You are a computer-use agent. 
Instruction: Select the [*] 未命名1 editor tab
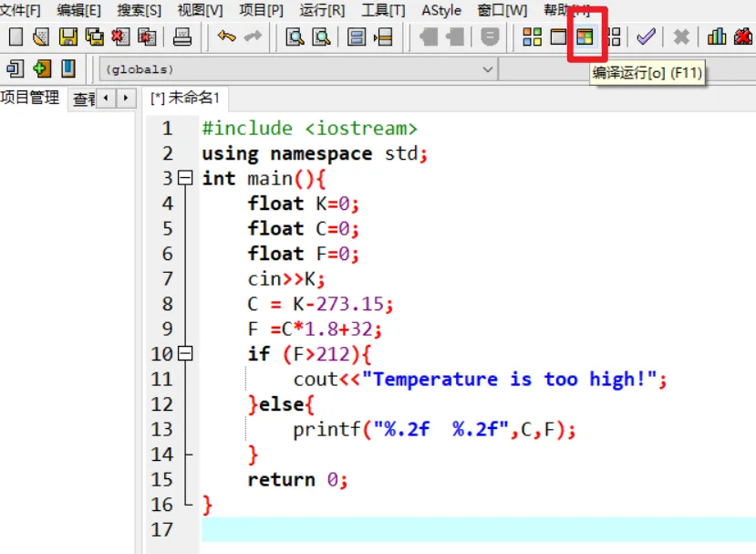(185, 98)
